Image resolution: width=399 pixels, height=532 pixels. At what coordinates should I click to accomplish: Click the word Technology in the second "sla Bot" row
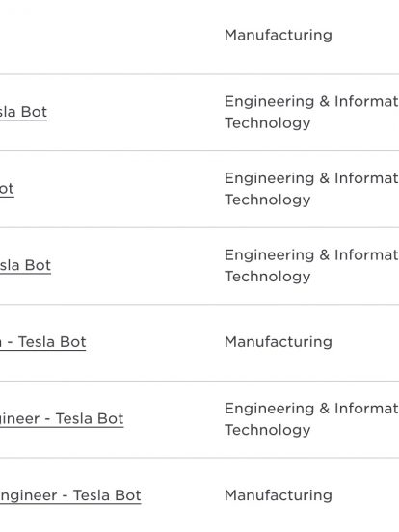click(x=268, y=277)
